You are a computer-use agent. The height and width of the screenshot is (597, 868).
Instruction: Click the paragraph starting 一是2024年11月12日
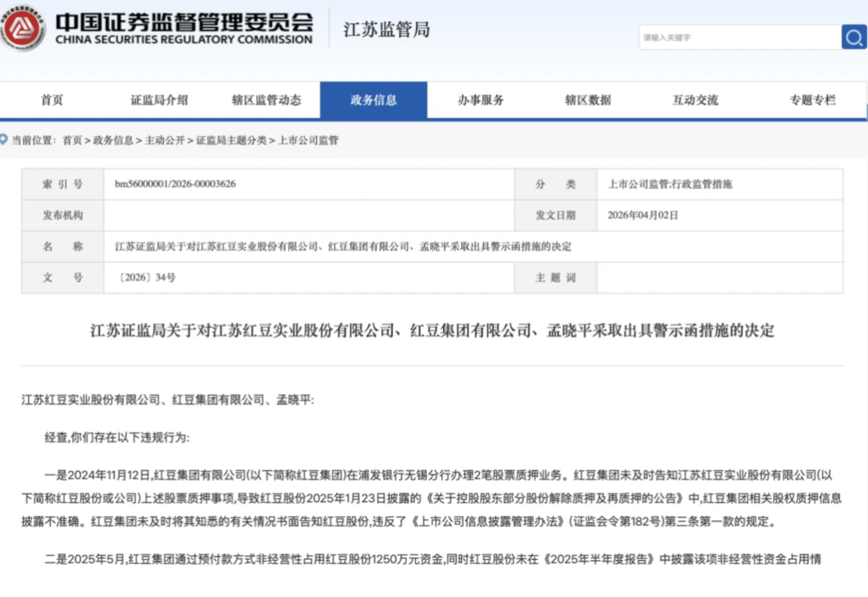[432, 498]
